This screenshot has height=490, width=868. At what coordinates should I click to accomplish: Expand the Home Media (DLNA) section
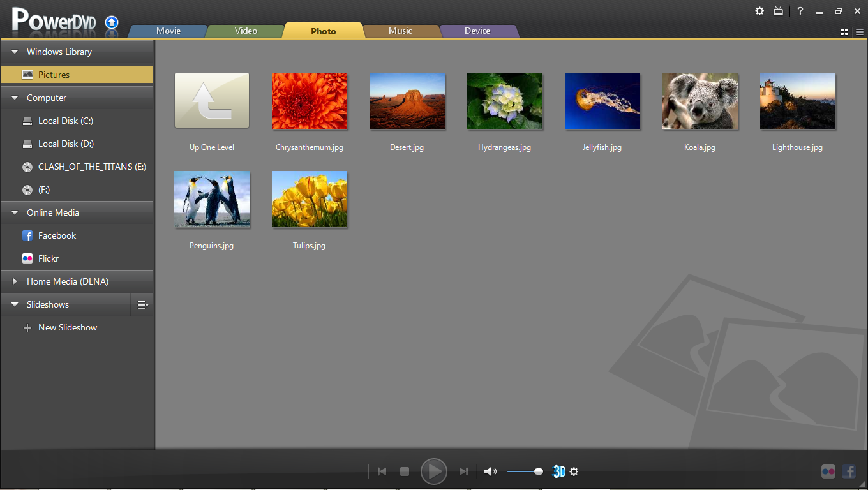tap(15, 281)
